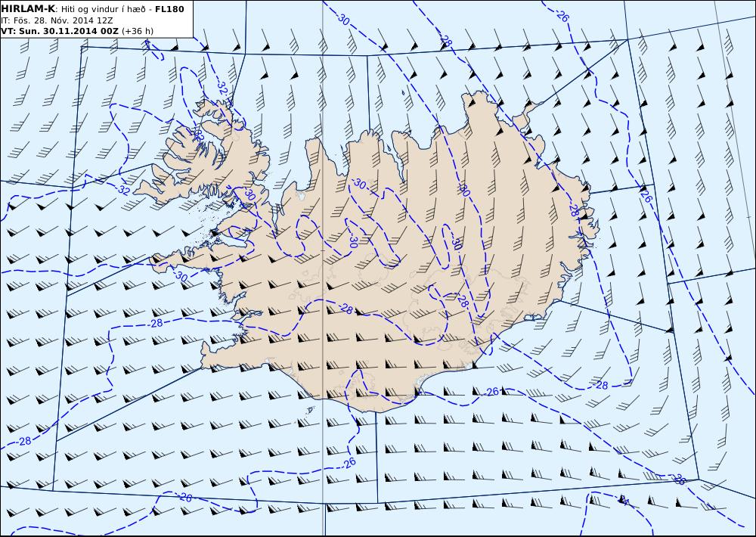The width and height of the screenshot is (756, 537).
Task: Click the "(+36 h)" forecast offset text
Action: [x=138, y=31]
